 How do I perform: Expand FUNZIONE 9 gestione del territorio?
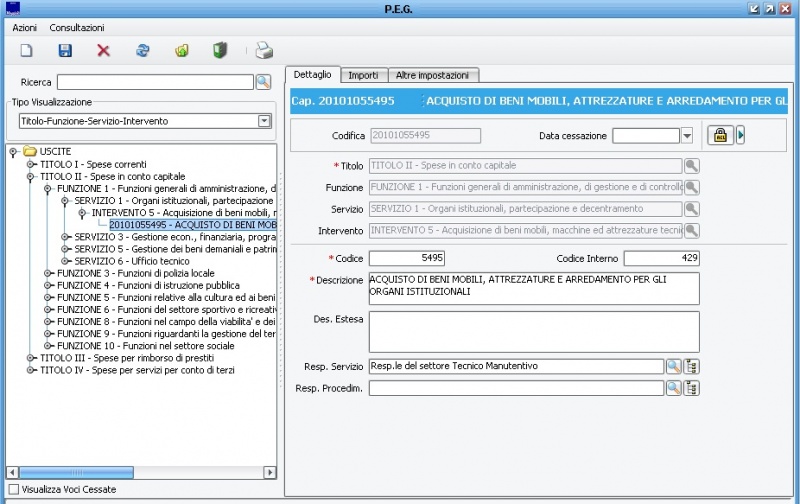[x=47, y=334]
